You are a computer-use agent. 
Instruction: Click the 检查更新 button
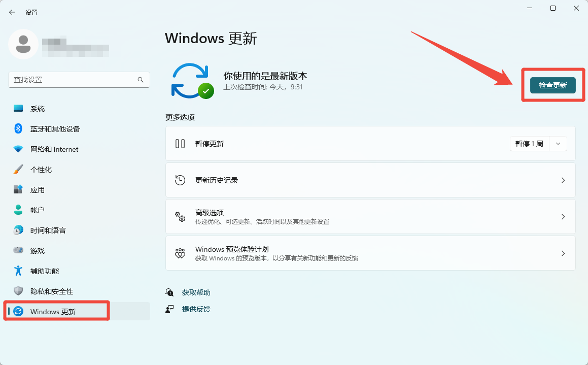553,85
